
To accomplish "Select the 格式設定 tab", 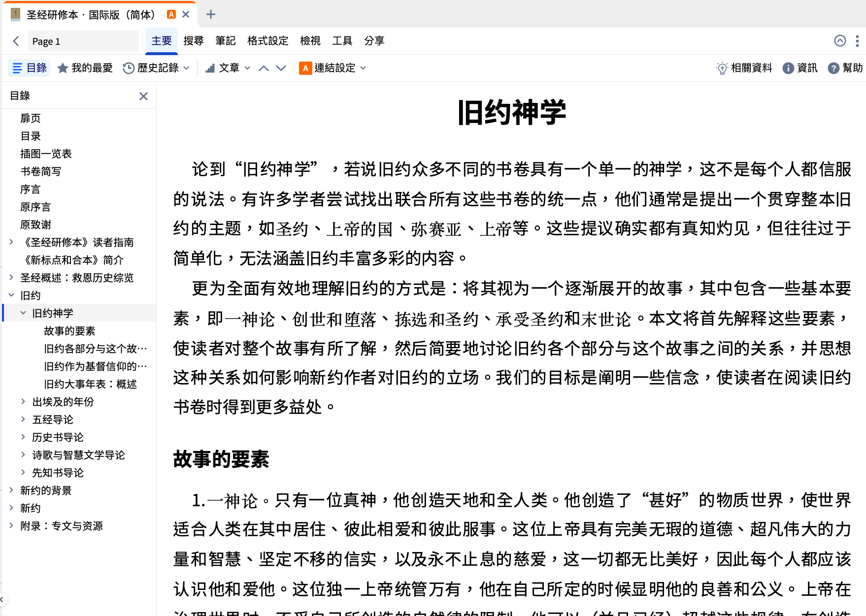I will point(268,41).
